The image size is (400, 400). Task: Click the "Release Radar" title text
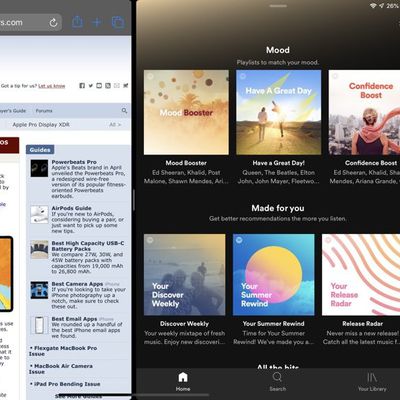pyautogui.click(x=363, y=324)
